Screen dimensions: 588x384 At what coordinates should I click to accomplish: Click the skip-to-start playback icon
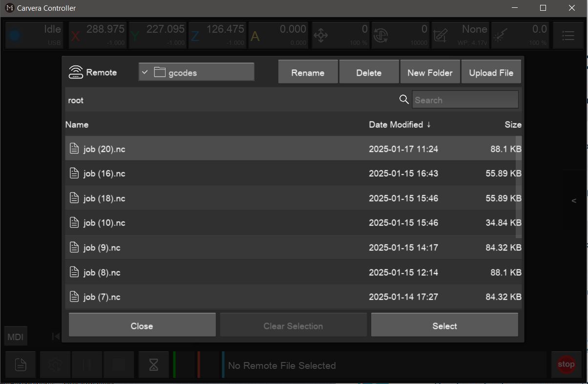pos(56,336)
